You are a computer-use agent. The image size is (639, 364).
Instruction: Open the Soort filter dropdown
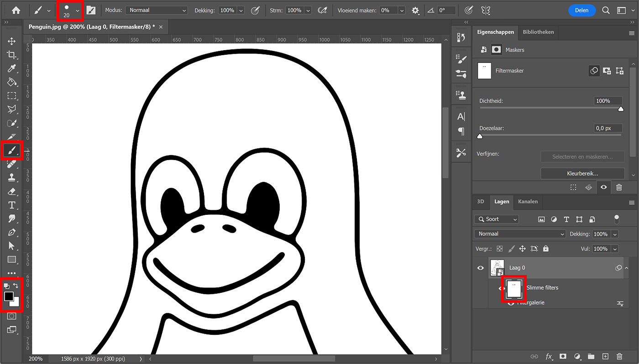pos(496,219)
